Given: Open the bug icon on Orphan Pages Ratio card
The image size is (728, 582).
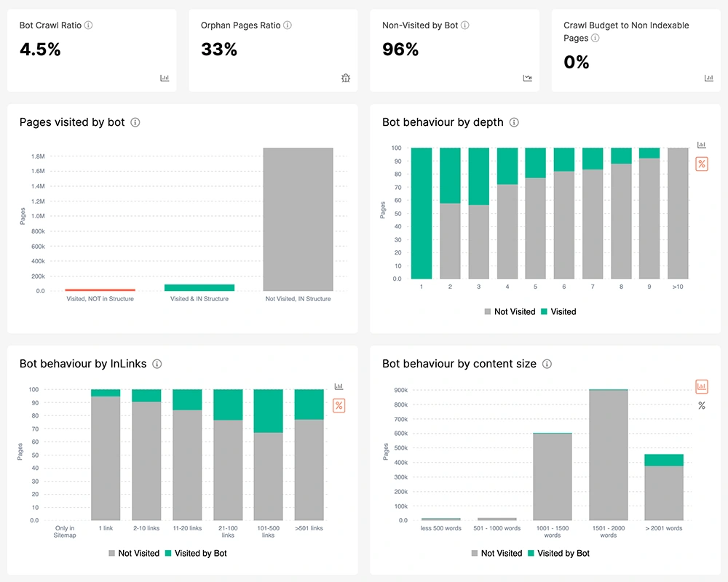Looking at the screenshot, I should (x=346, y=78).
